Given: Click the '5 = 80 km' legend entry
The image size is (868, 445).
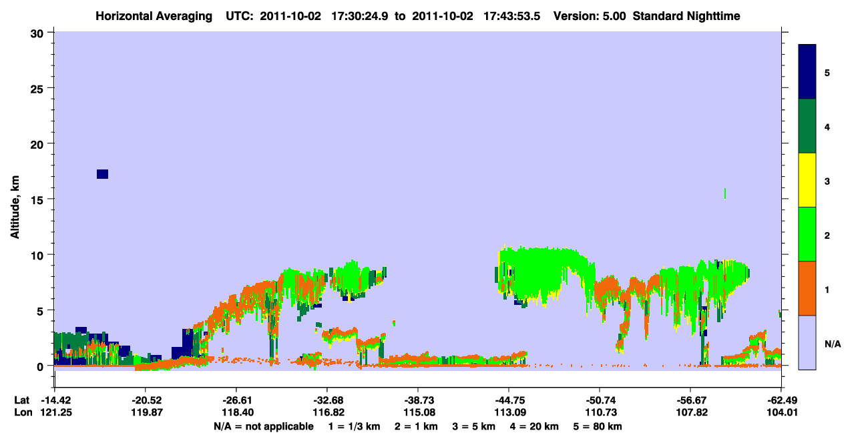Looking at the screenshot, I should 598,426.
